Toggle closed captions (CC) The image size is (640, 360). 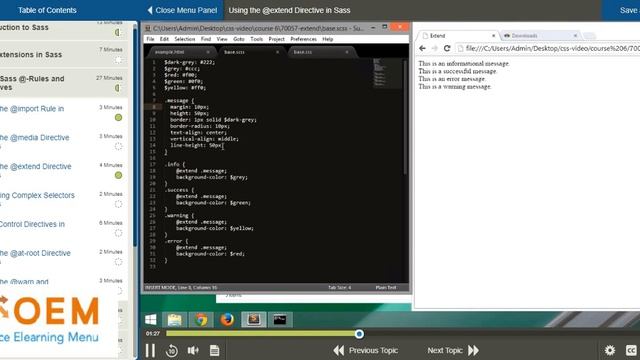(x=631, y=350)
